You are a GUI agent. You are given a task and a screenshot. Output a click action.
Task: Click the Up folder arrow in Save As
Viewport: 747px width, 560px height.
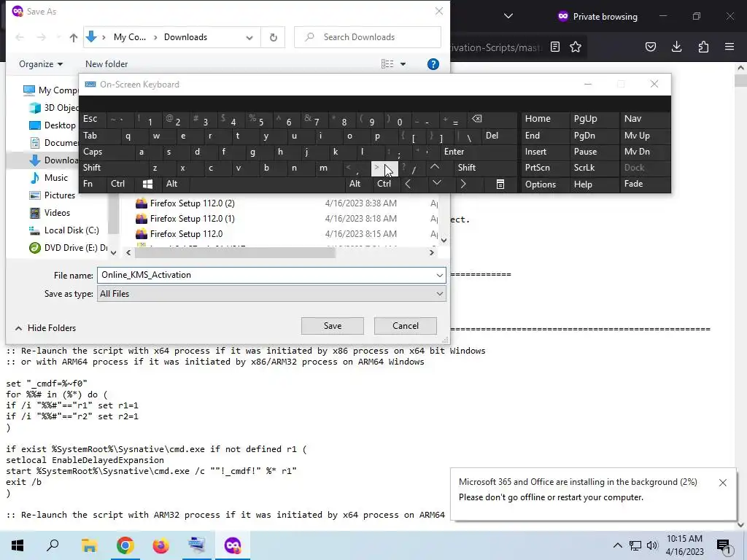pos(74,37)
